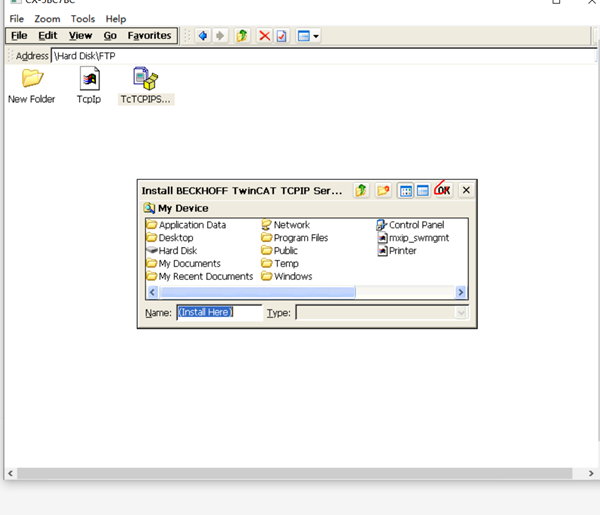Viewport: 600px width, 515px height.
Task: Click the Name field with Install Here
Action: (x=219, y=313)
